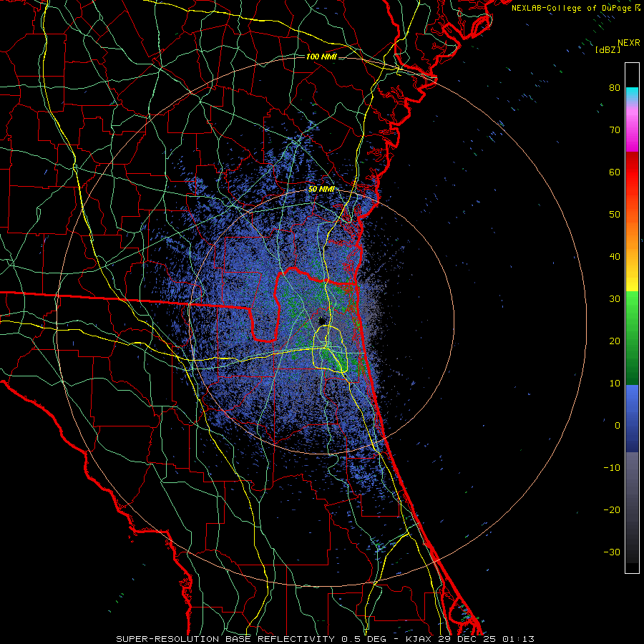Click the 20 dBZ scale value
The image size is (644, 644).
[x=615, y=341]
